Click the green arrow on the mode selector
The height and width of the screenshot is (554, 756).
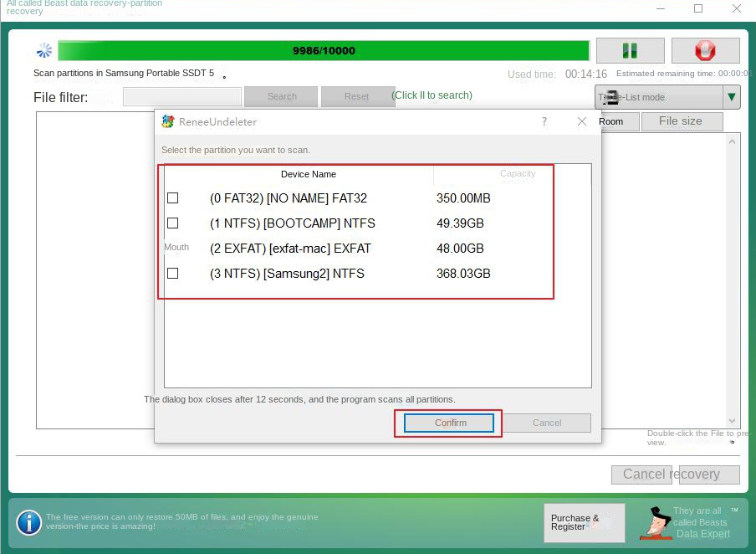coord(732,97)
